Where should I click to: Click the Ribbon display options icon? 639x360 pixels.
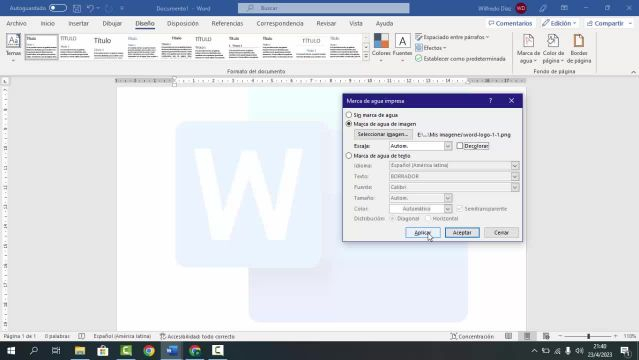[564, 8]
